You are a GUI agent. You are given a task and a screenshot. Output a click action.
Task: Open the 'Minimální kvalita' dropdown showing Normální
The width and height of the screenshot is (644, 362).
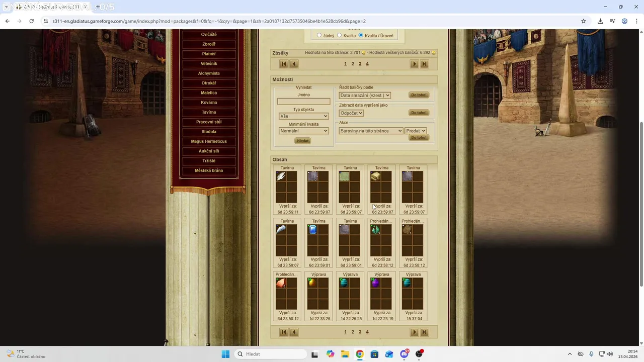pos(304,131)
